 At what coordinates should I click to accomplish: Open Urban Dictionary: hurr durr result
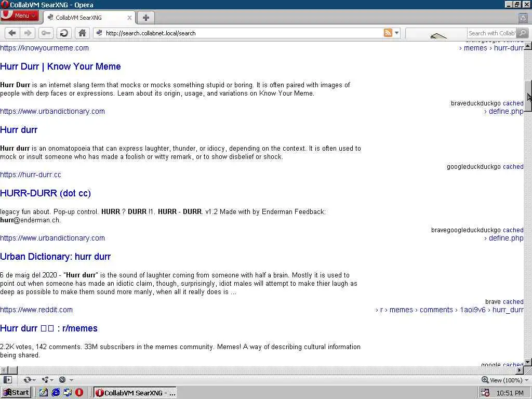(x=55, y=257)
